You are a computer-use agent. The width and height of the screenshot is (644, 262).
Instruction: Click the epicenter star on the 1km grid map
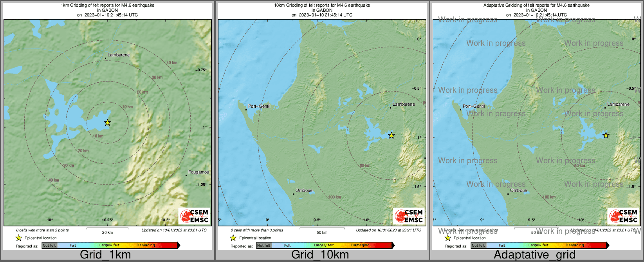click(x=108, y=123)
